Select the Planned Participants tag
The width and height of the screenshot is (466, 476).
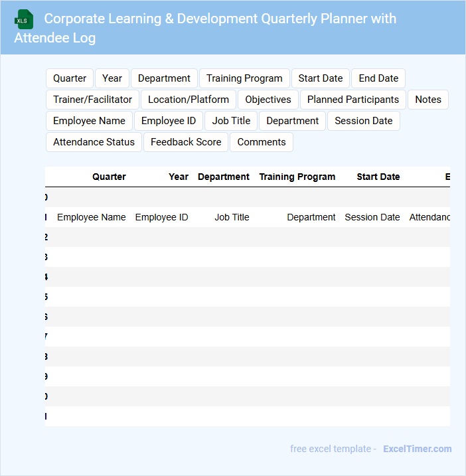pos(352,100)
